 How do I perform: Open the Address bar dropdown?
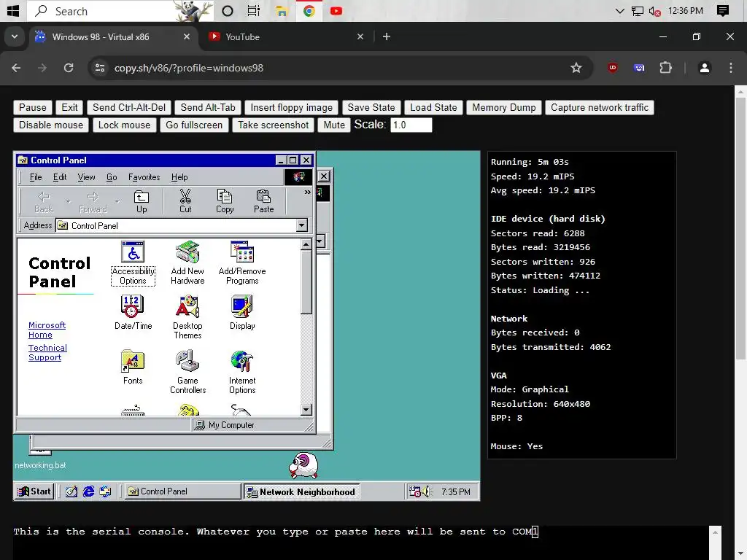click(301, 225)
